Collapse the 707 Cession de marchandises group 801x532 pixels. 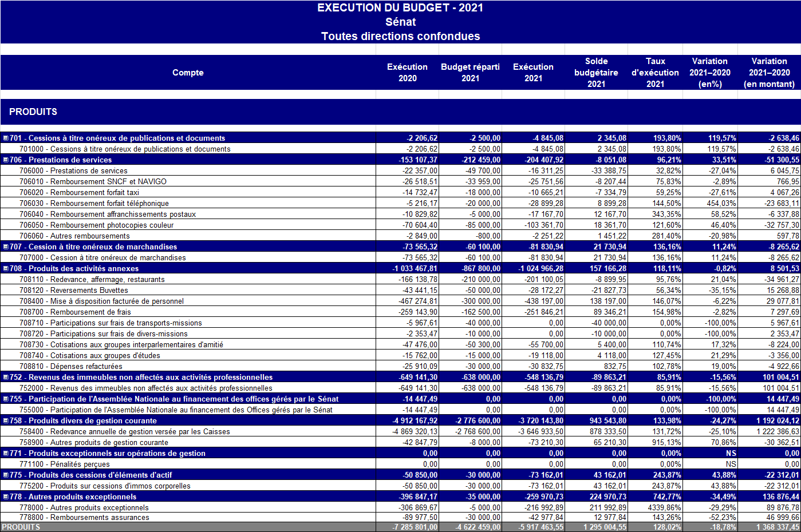pyautogui.click(x=6, y=247)
